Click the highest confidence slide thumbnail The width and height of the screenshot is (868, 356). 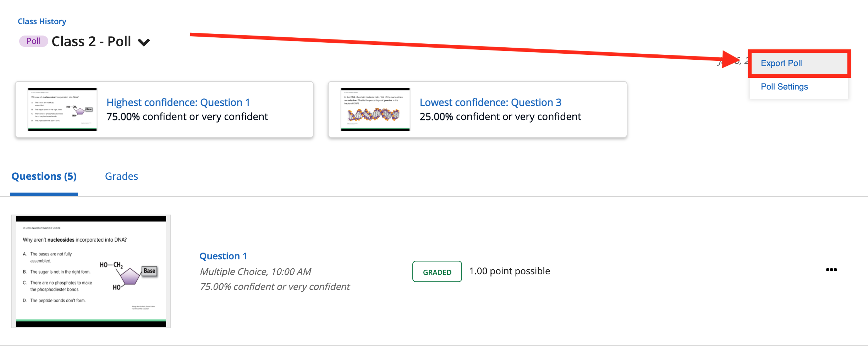[62, 109]
